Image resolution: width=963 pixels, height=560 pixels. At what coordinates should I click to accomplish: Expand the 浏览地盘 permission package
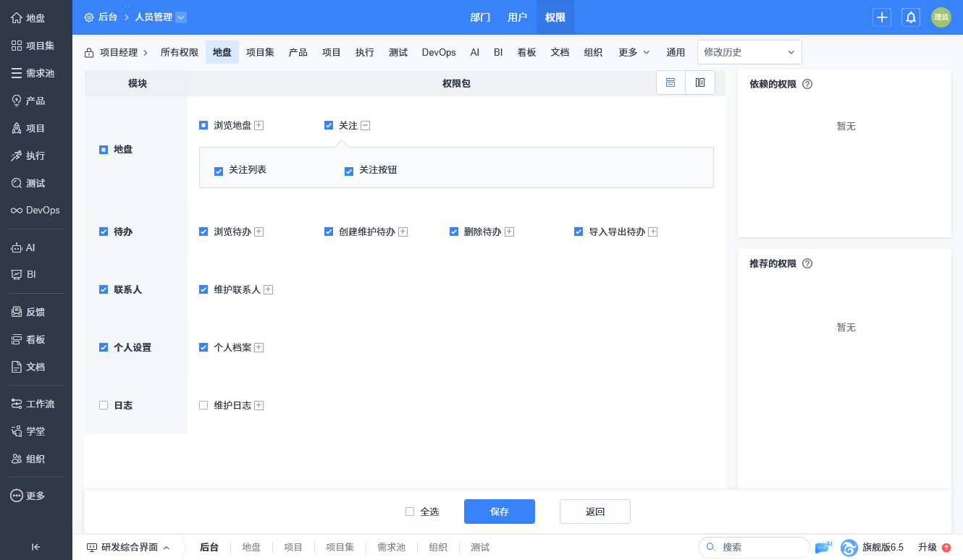(259, 125)
